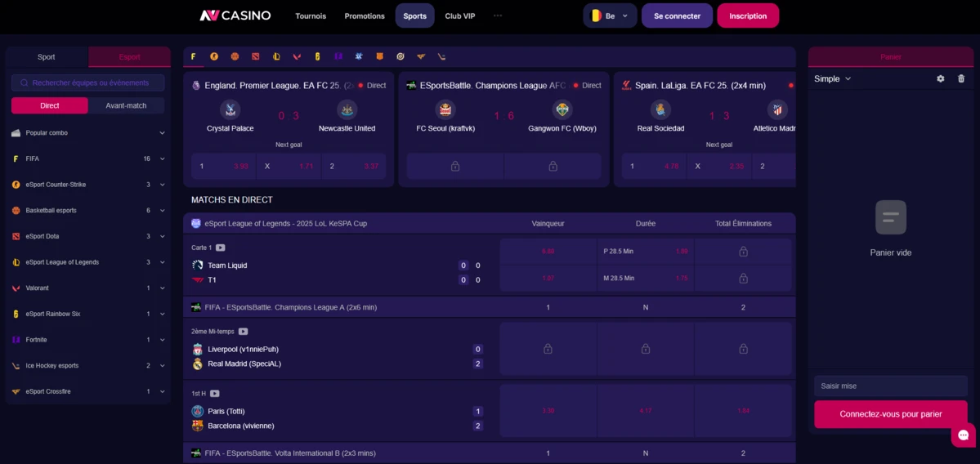Expand the eSport Dota chevron
Image resolution: width=980 pixels, height=464 pixels.
click(x=163, y=236)
